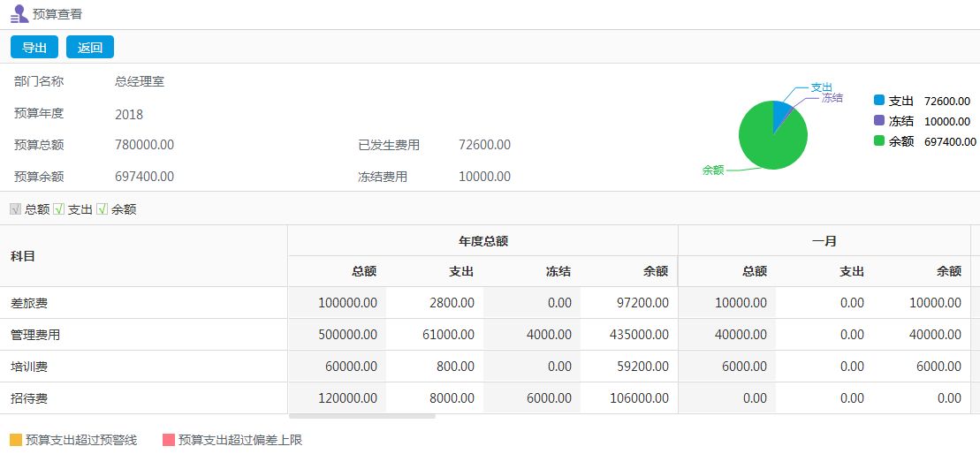Image resolution: width=980 pixels, height=454 pixels.
Task: Click the 780000.00 budget total value
Action: (144, 146)
